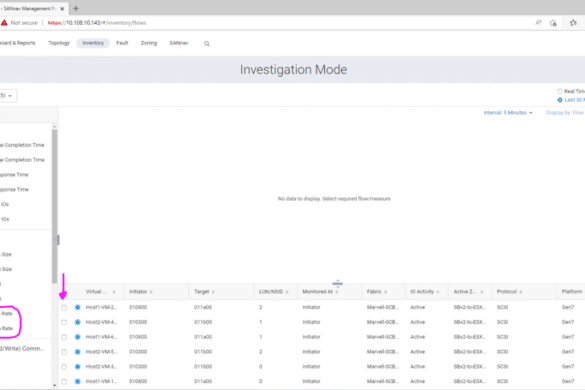Open the Display by: Flow dropdown
Viewport: 585px width, 390px height.
[565, 113]
